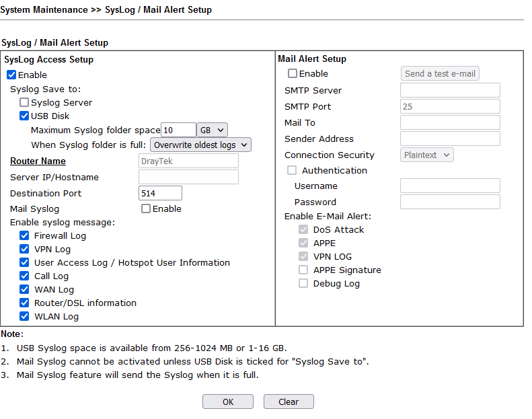Click the Password input field

[x=450, y=202]
